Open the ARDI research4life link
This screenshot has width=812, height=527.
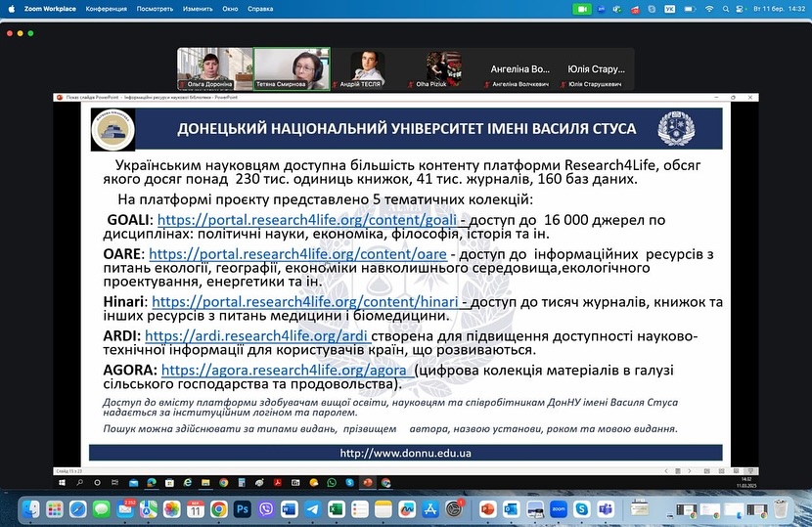[255, 336]
